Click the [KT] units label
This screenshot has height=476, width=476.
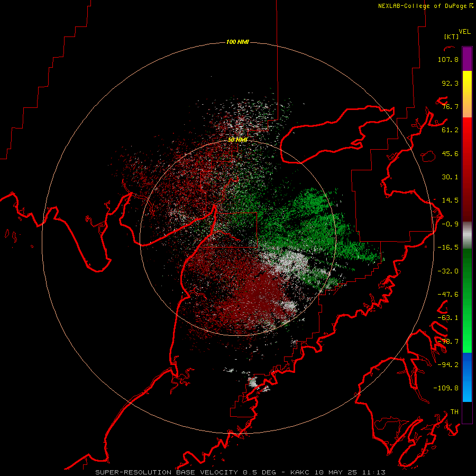pos(452,36)
